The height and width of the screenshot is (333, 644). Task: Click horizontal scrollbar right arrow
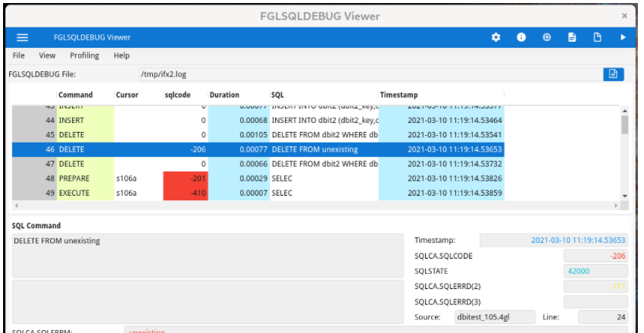tap(616, 205)
